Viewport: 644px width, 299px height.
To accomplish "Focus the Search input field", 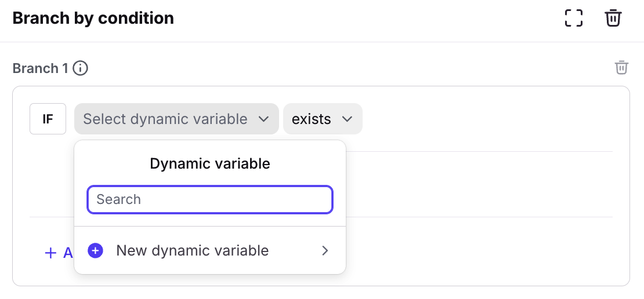I will (210, 199).
